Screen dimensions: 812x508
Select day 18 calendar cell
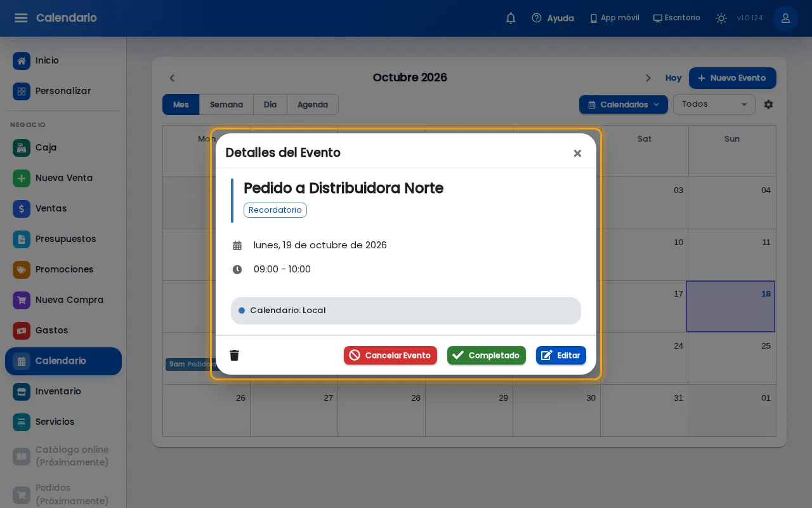pos(731,306)
